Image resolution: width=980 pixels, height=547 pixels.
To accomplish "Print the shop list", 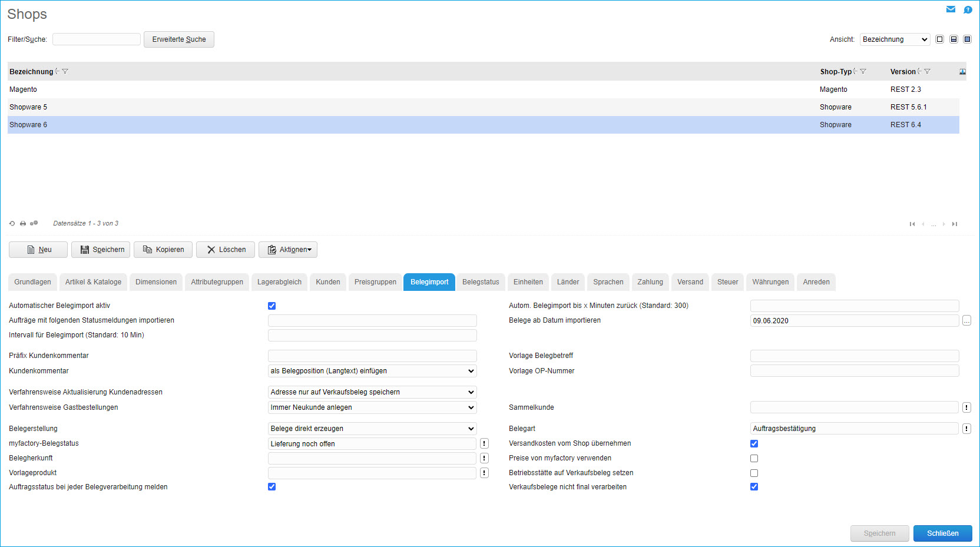I will [x=23, y=224].
